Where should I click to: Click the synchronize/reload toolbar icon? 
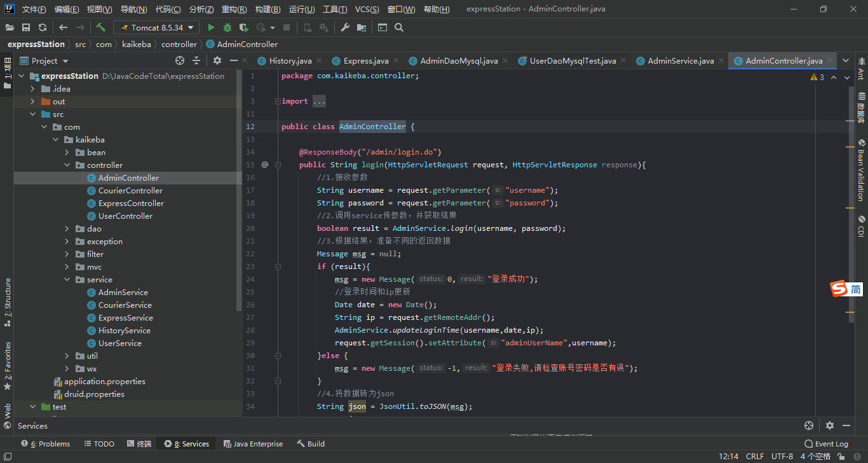43,27
